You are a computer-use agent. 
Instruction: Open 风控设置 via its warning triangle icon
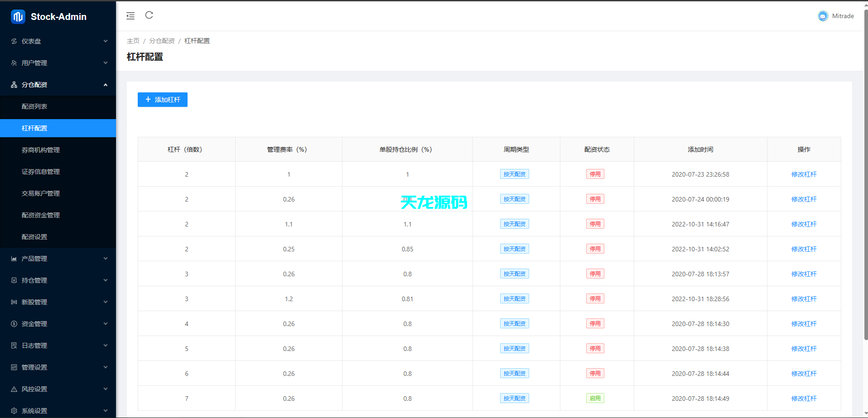14,389
